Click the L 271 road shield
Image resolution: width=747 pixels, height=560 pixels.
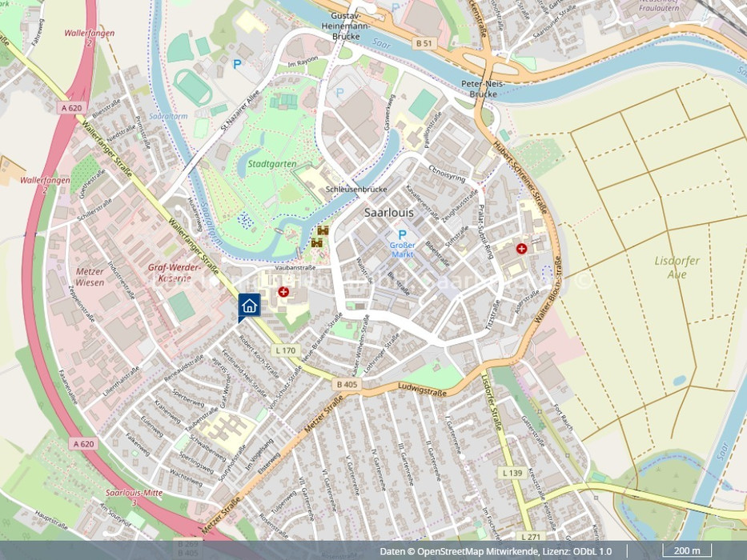click(530, 536)
